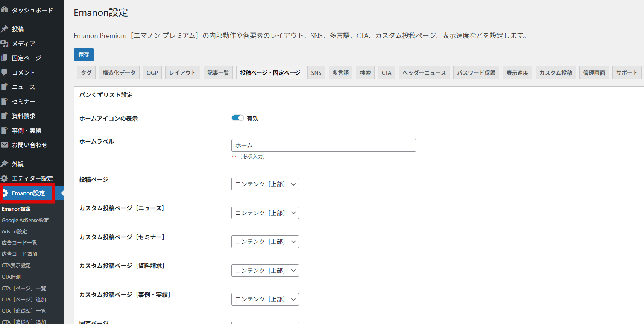
Task: Open Ads.txt設定 submenu link
Action: (14, 231)
